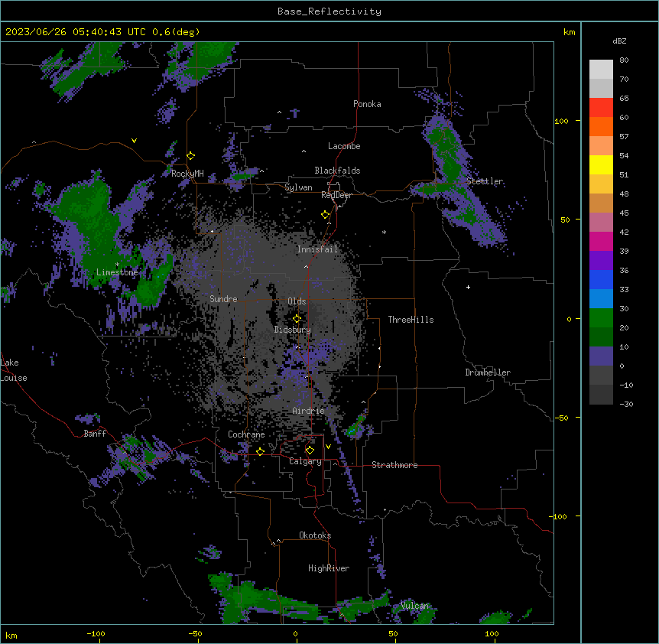Screen dimensions: 659x644
Task: Click the yellow diamond marker beside RockyMH
Action: click(x=190, y=156)
